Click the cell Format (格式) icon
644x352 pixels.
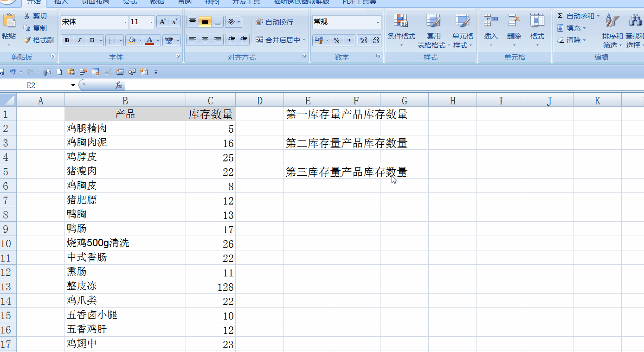click(x=537, y=21)
